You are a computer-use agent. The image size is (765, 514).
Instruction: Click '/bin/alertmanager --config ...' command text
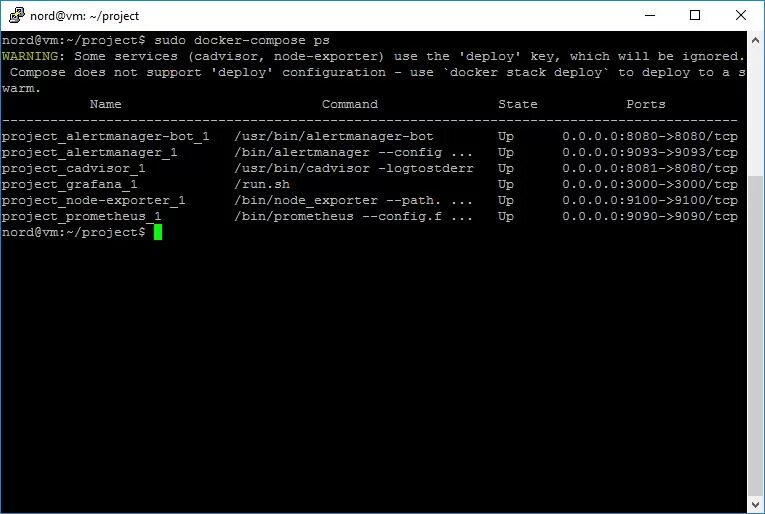354,153
